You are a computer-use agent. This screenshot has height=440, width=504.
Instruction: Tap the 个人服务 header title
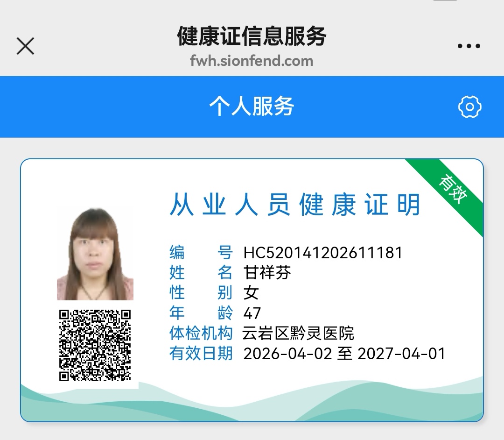[x=252, y=107]
